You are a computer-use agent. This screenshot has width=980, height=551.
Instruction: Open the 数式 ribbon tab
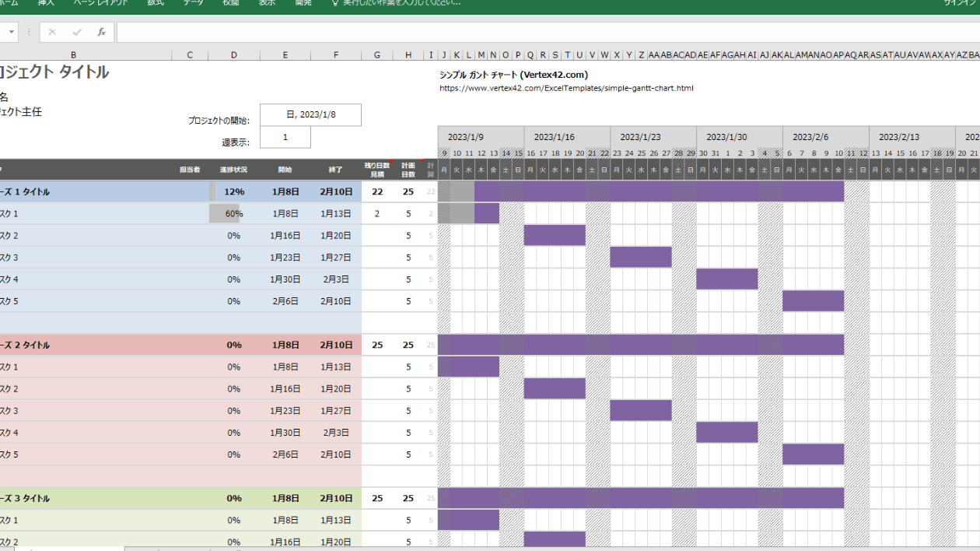click(x=156, y=3)
